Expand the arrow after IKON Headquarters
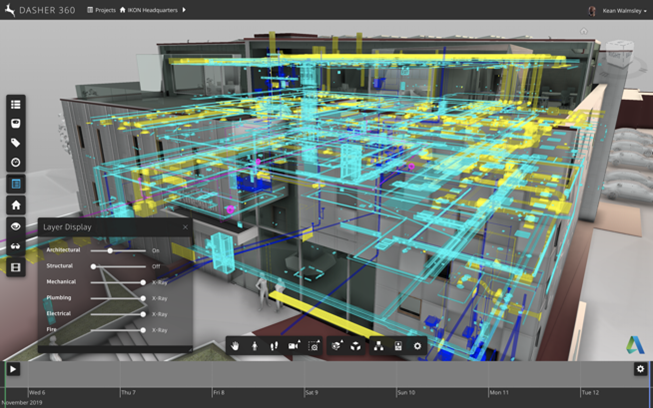This screenshot has height=408, width=653. pyautogui.click(x=184, y=10)
